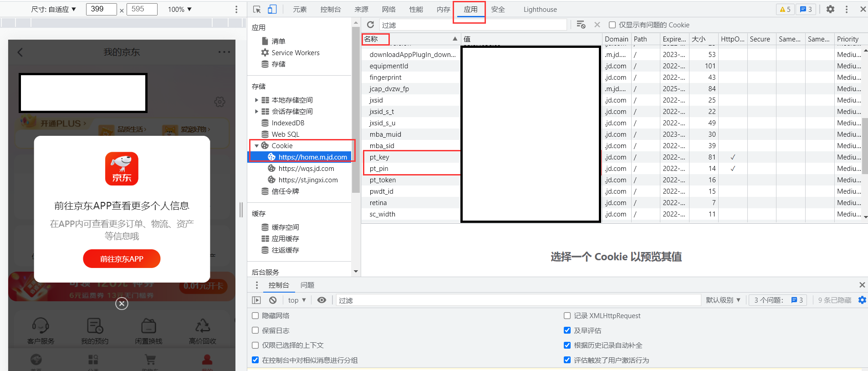Open live expression eye icon

tap(322, 300)
